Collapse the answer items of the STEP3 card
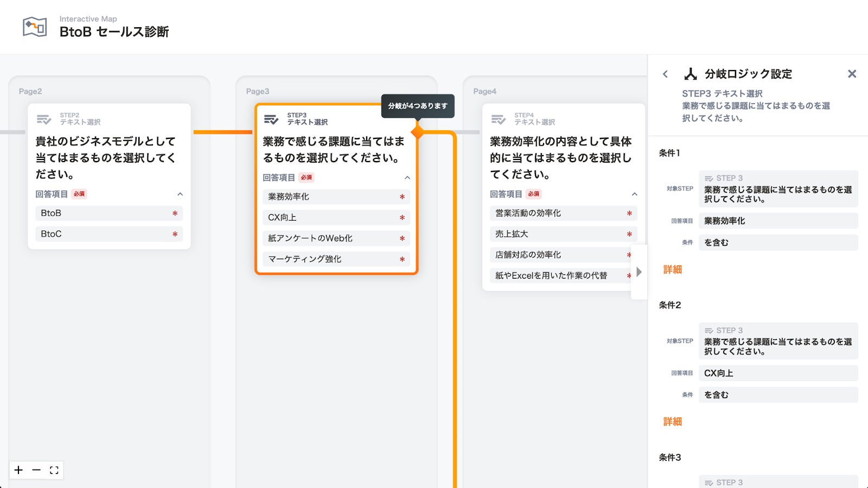This screenshot has width=868, height=488. pyautogui.click(x=407, y=178)
